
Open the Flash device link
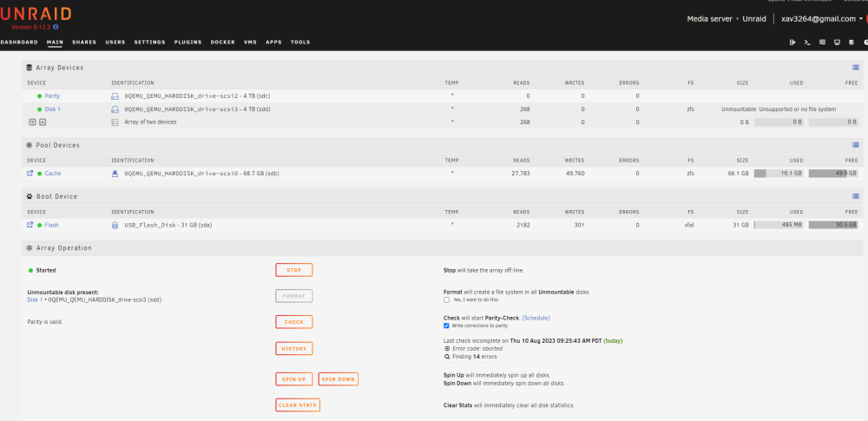coord(51,225)
